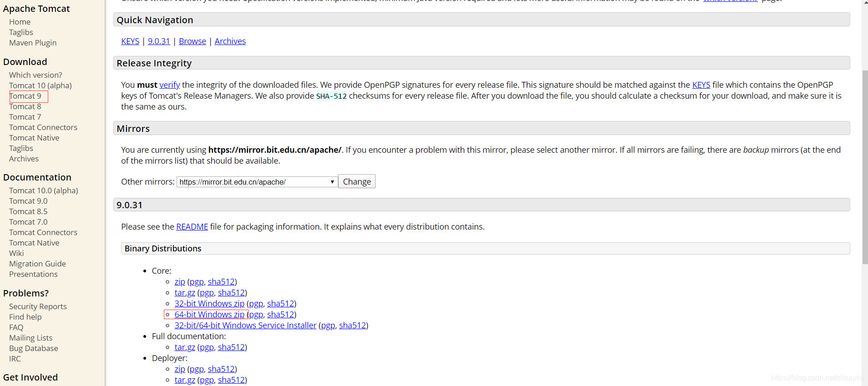Download 32-bit/64-bit Windows Service Installer
Screen dimensions: 868x386
pos(245,326)
